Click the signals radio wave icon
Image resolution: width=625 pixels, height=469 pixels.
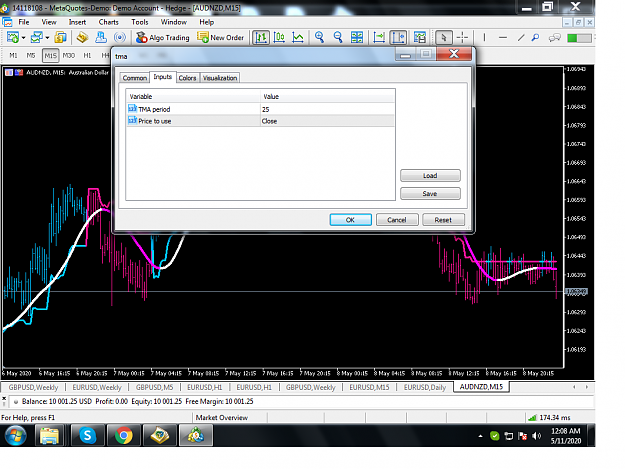point(120,37)
